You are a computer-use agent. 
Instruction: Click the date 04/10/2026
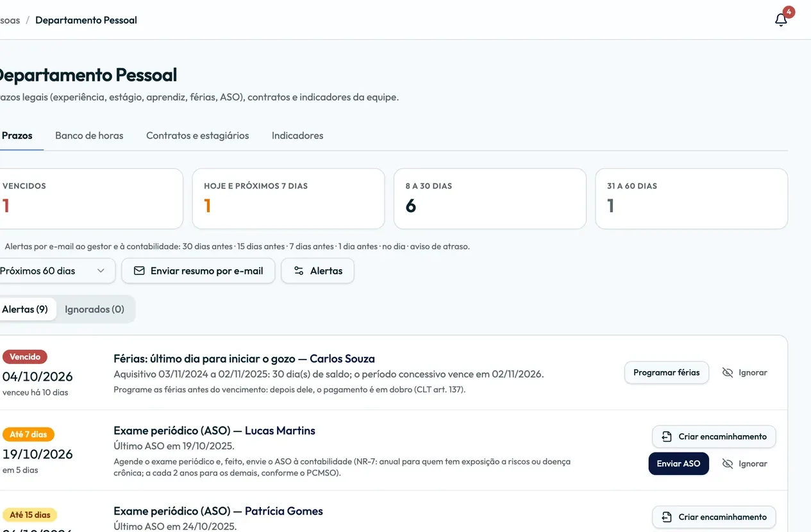[x=38, y=376]
